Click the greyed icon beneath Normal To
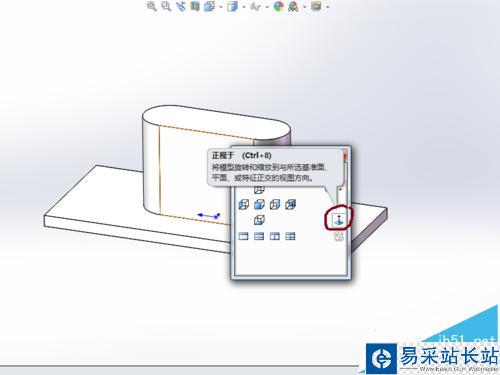The height and width of the screenshot is (375, 500). [339, 237]
